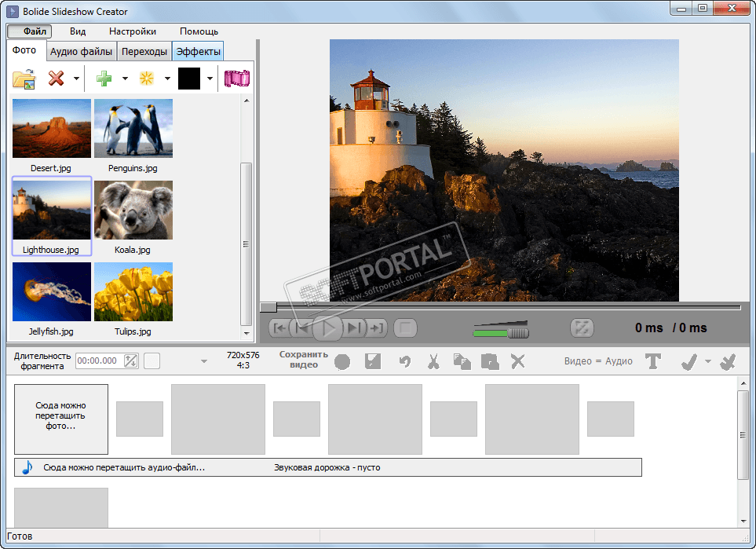The height and width of the screenshot is (549, 756).
Task: Open the Вид menu
Action: pos(78,31)
